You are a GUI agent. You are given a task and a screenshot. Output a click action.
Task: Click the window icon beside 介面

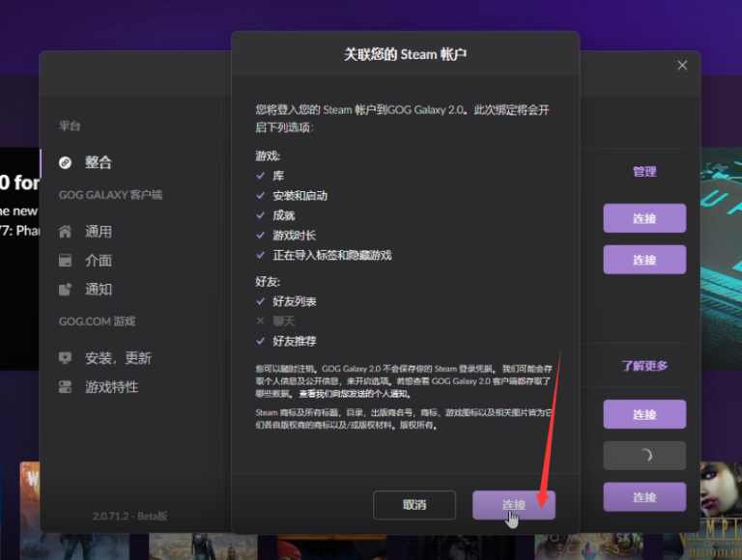(65, 261)
